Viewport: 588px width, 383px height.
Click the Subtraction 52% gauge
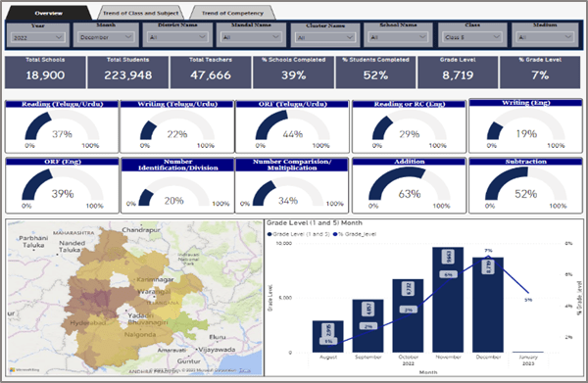525,186
